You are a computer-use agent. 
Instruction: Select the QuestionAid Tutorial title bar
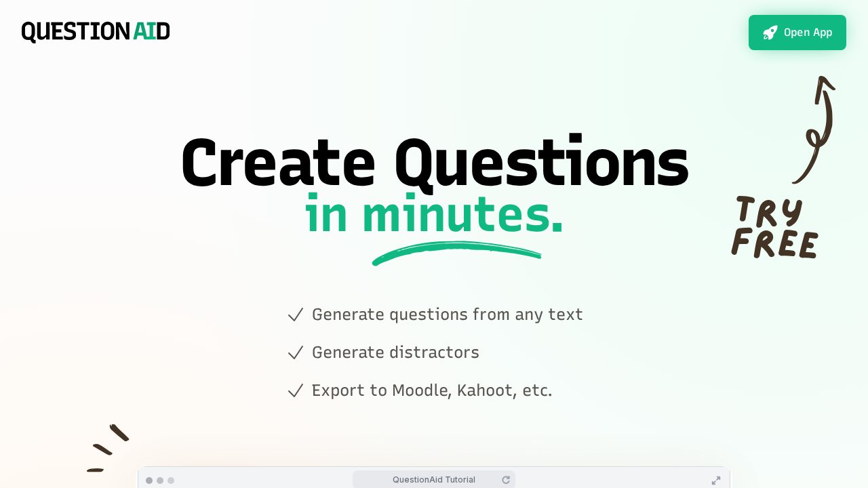coord(433,479)
